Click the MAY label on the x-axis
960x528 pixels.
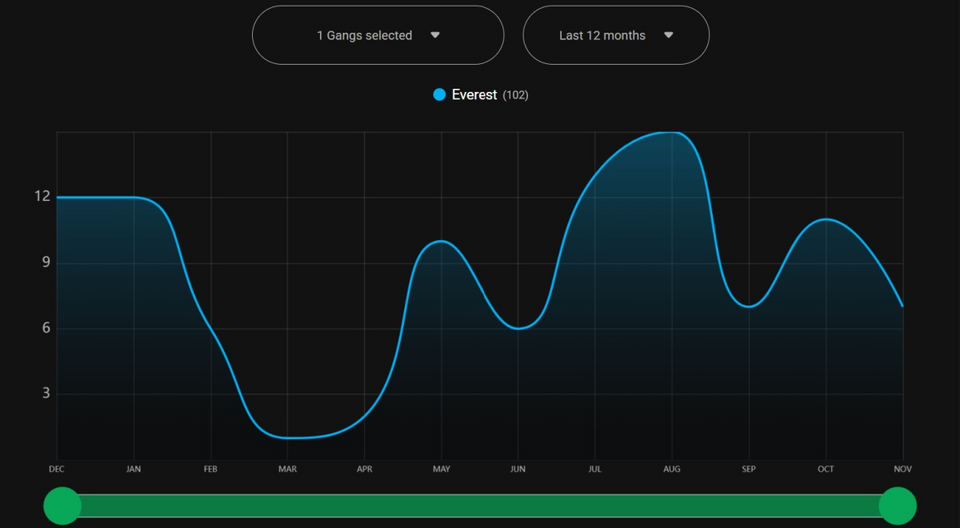click(x=441, y=469)
